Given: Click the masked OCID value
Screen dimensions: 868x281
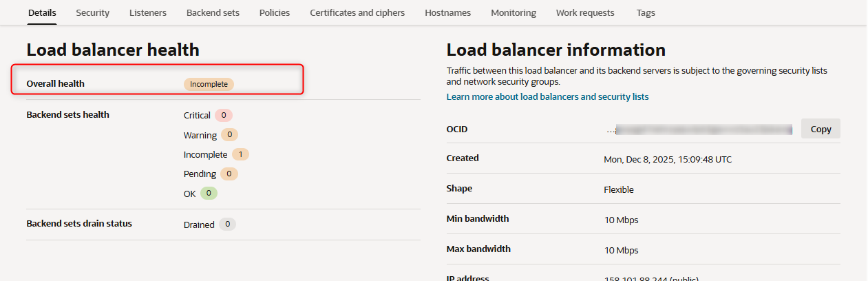Looking at the screenshot, I should (x=702, y=129).
